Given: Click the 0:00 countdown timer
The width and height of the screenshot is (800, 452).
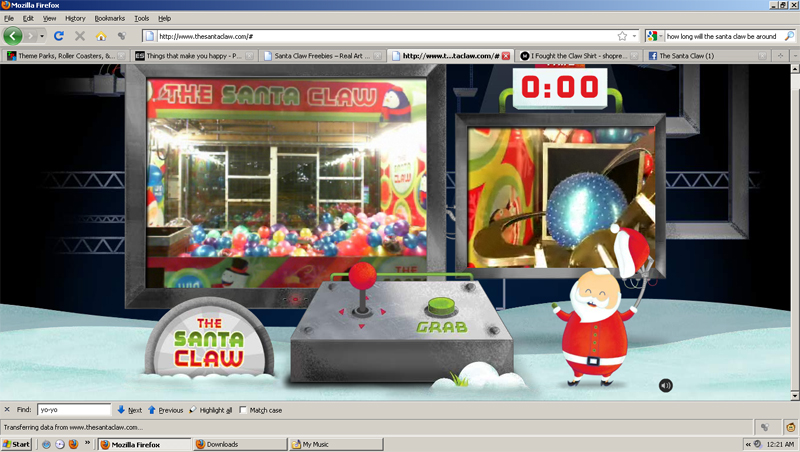Looking at the screenshot, I should coord(560,87).
